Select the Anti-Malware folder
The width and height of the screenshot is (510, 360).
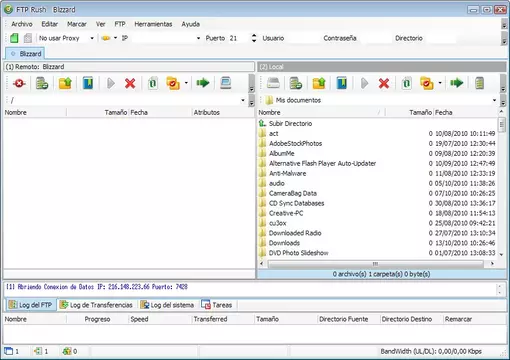tap(287, 173)
